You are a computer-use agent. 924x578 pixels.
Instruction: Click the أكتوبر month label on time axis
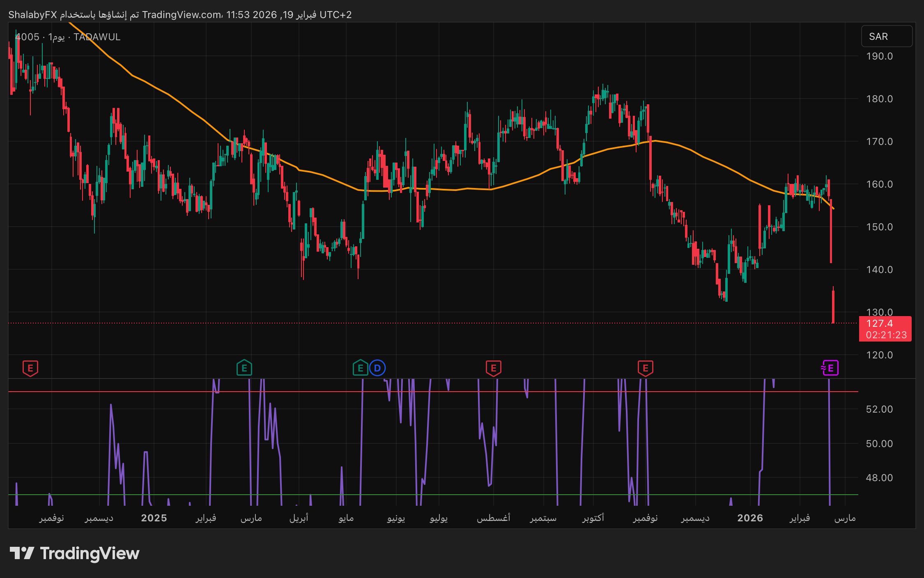(593, 518)
